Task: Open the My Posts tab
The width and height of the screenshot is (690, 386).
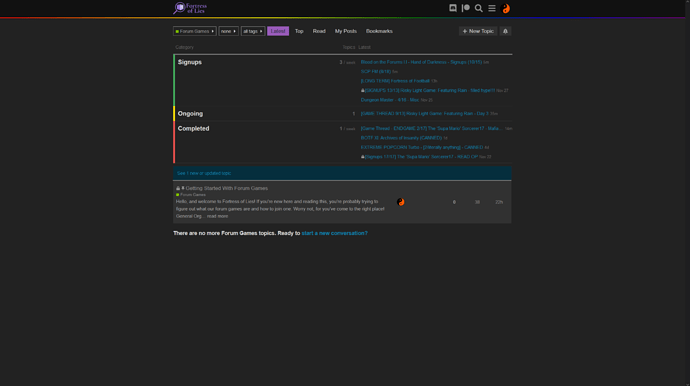Action: click(345, 31)
